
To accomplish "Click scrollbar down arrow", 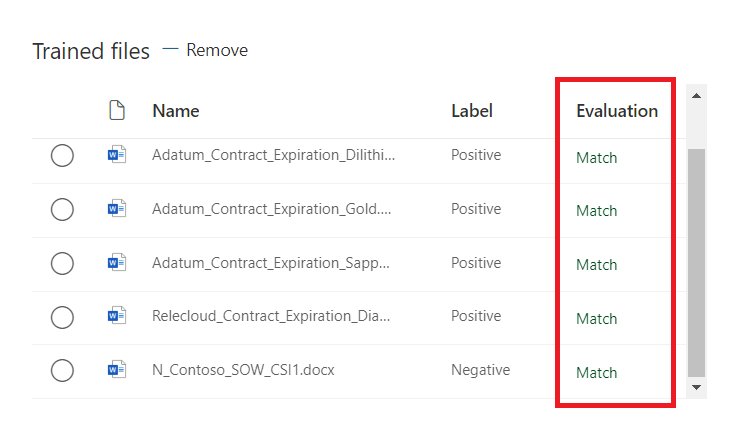I will pyautogui.click(x=696, y=386).
